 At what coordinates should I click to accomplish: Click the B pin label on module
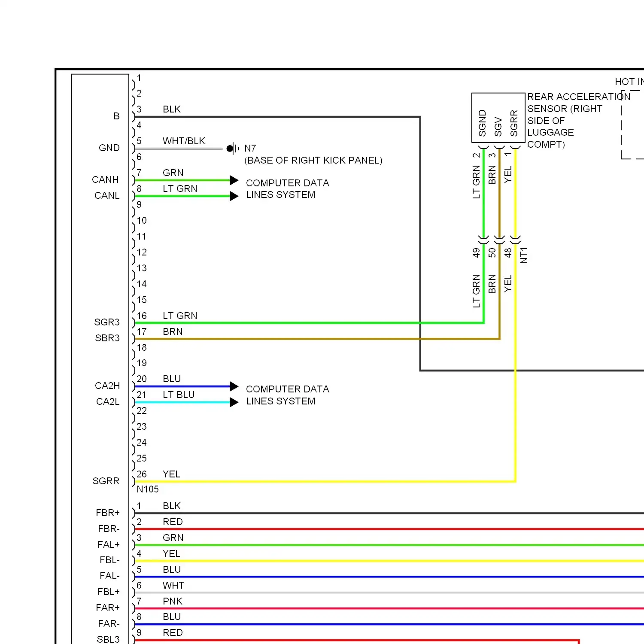tap(116, 116)
